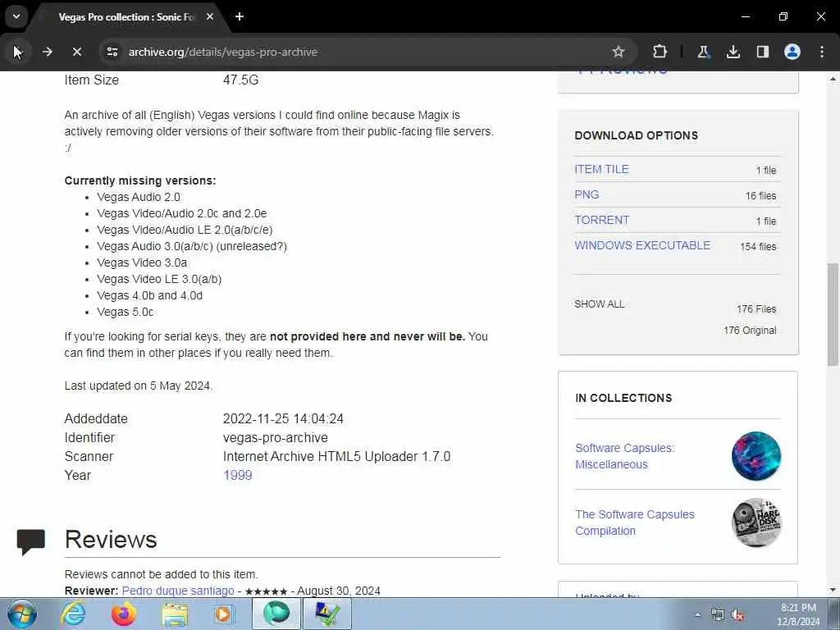Open the user profile avatar

point(792,52)
